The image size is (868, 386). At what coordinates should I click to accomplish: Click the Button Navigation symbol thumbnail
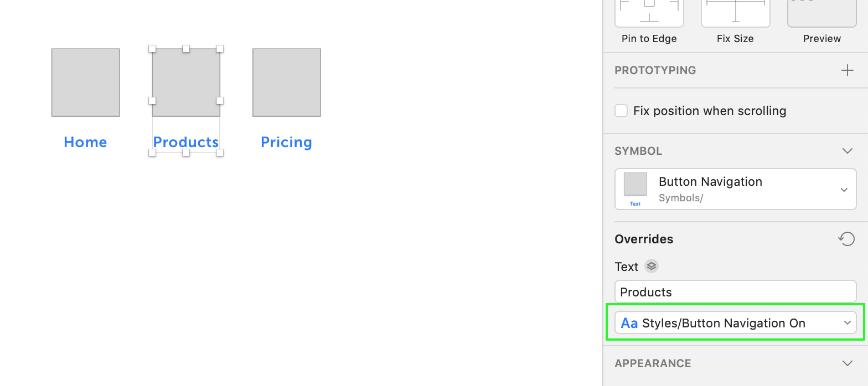(635, 186)
